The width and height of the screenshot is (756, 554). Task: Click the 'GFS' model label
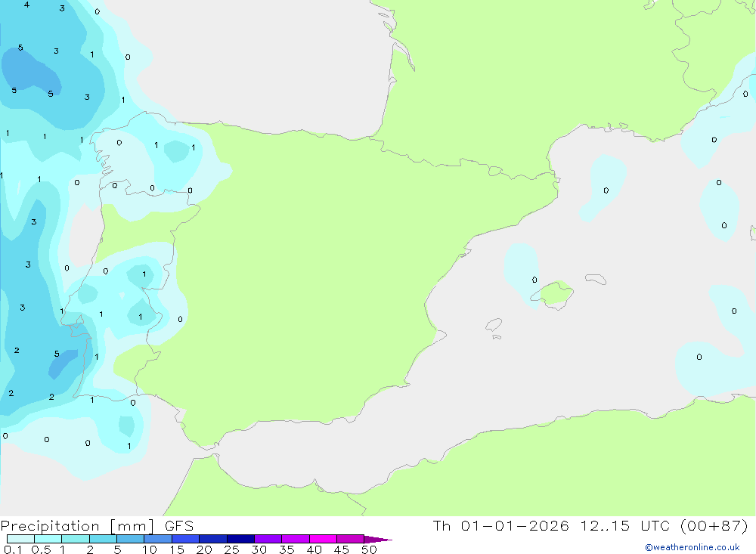[179, 526]
